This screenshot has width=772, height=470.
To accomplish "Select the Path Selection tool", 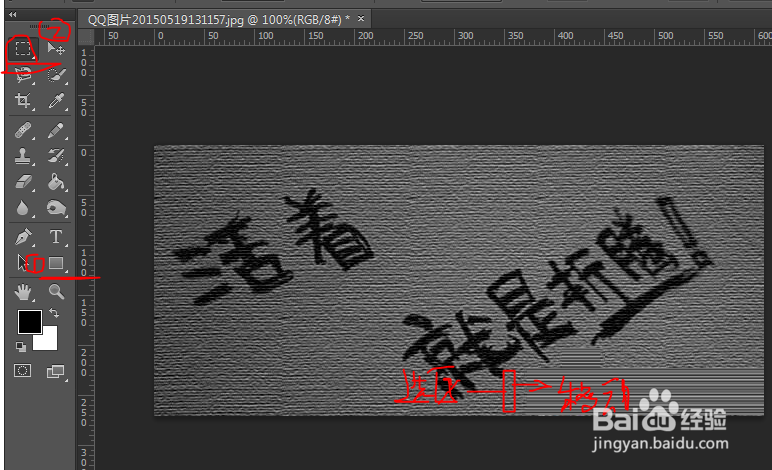I will (23, 263).
